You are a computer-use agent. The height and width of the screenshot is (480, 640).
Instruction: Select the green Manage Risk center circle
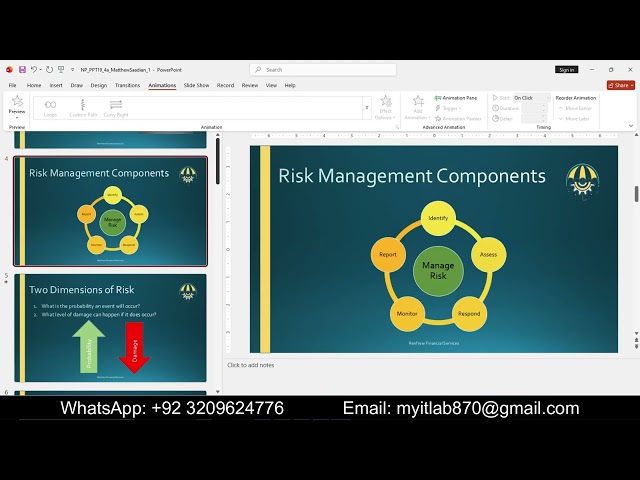point(438,271)
